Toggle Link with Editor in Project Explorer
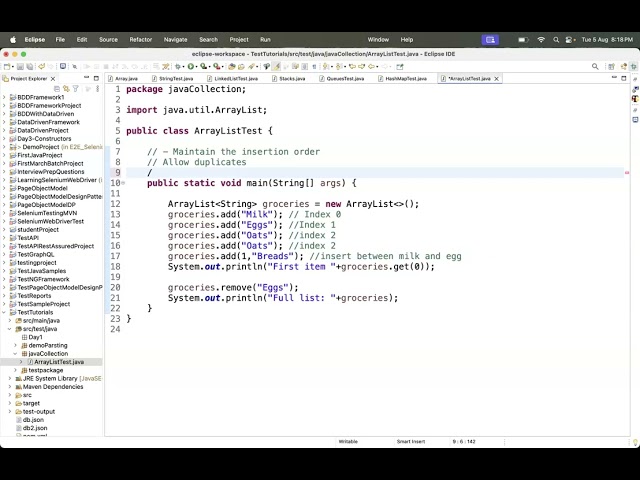Screen dimensions: 640x480 [x=66, y=89]
